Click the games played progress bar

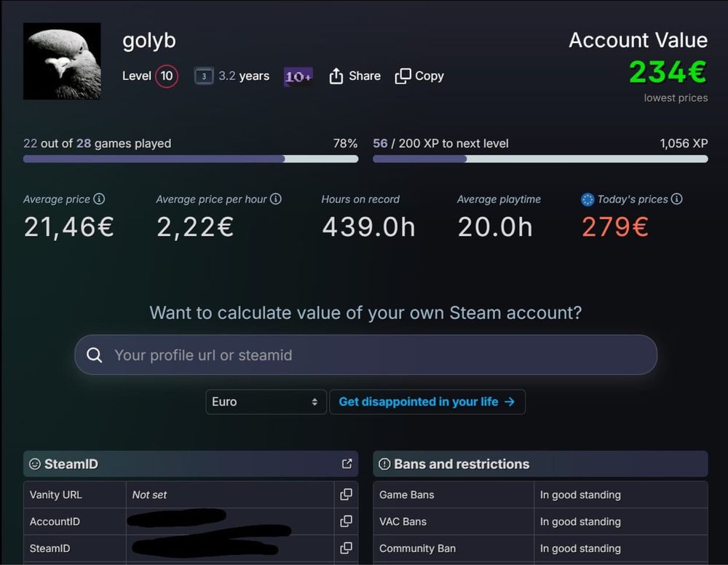(191, 159)
